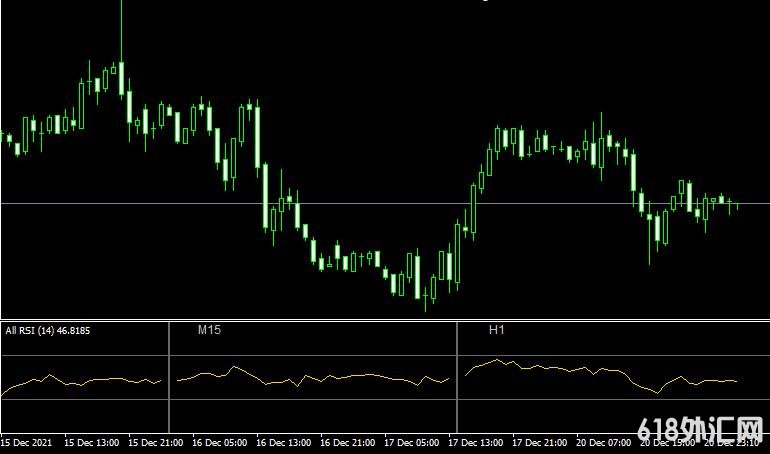Click the '16 Dec 21:00' time axis label
Screen dimensions: 770x454
[348, 443]
